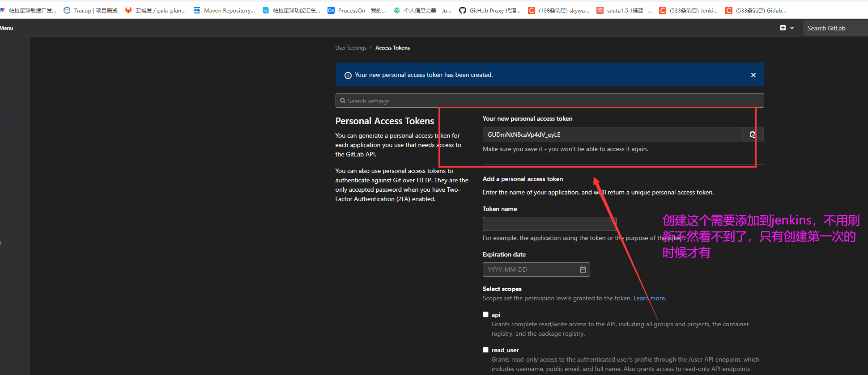Viewport: 868px width, 375px height.
Task: Open the skywalking CSDN bookmark
Action: (559, 10)
